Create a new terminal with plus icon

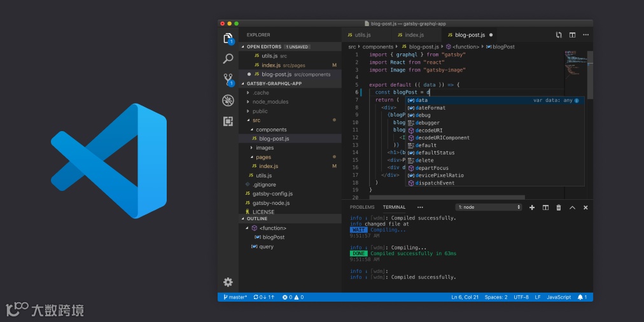(532, 207)
